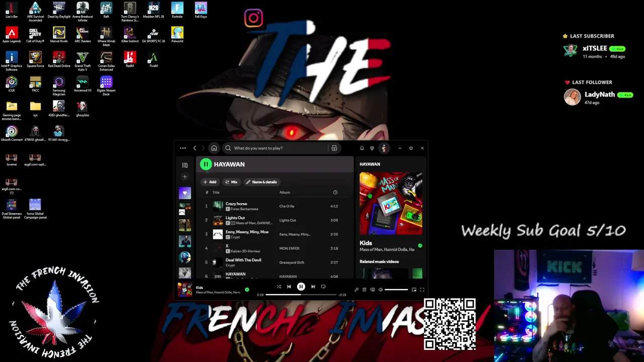The height and width of the screenshot is (362, 644).
Task: Open Elgato Stream Deck shortcut
Action: point(106,86)
